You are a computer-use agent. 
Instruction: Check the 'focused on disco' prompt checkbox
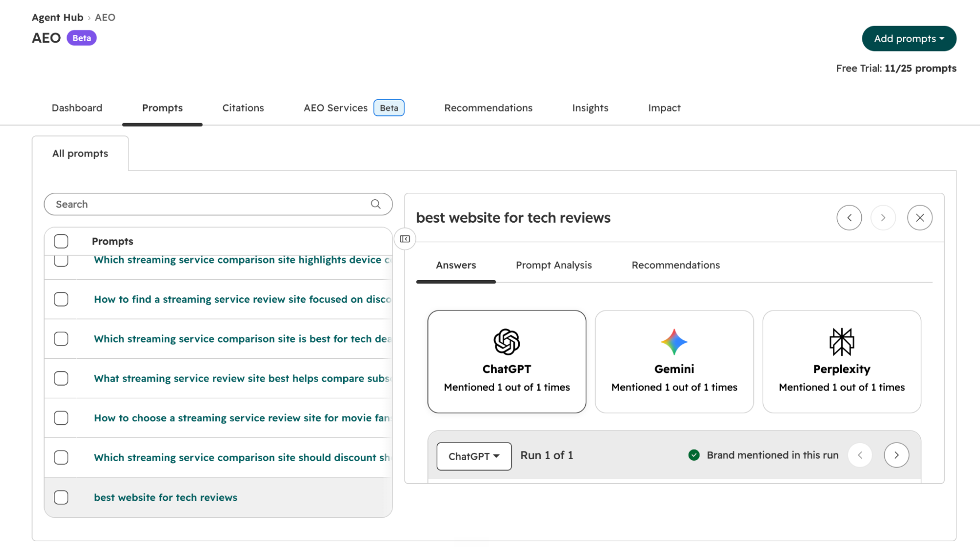click(x=61, y=299)
